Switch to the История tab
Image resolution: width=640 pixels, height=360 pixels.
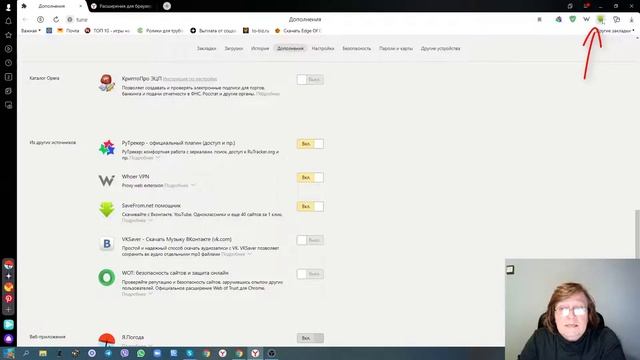[x=260, y=49]
